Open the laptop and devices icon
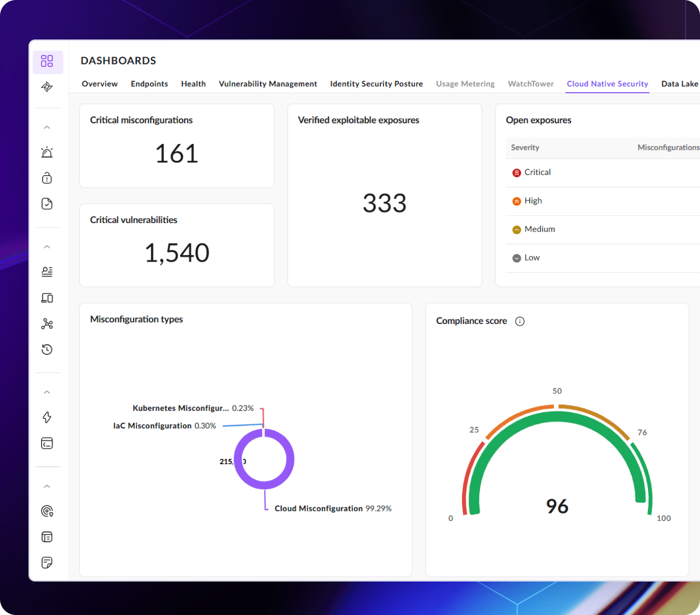This screenshot has width=700, height=615. click(x=47, y=298)
